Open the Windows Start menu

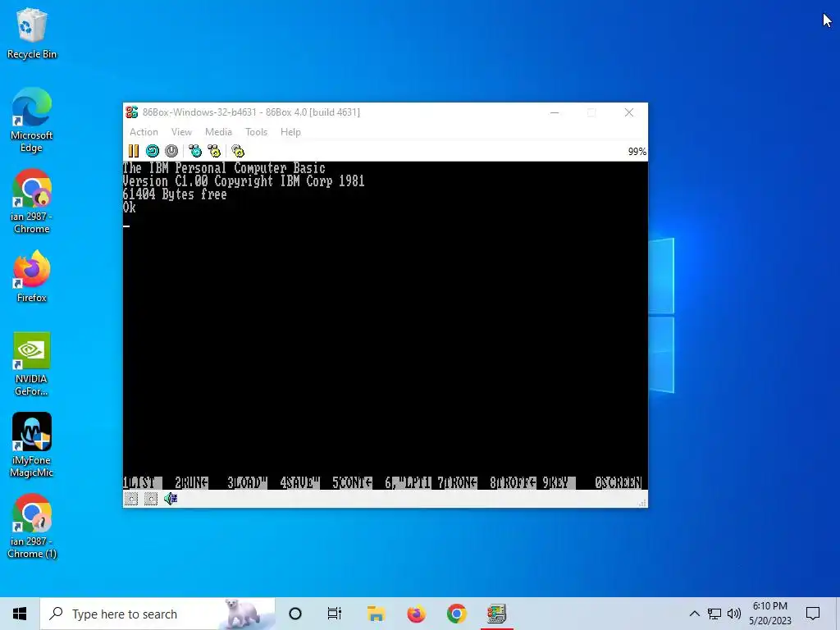coord(20,614)
